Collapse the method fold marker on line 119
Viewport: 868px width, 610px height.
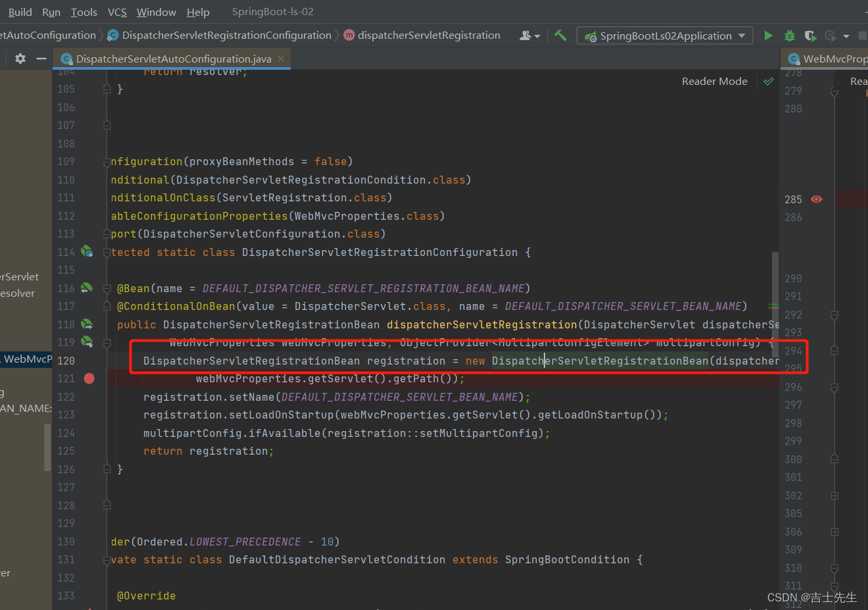tap(107, 342)
